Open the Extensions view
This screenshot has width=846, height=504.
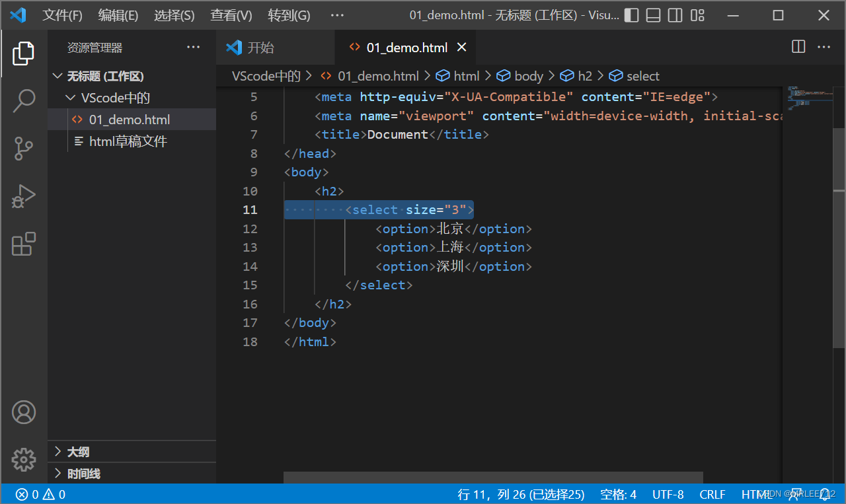pyautogui.click(x=23, y=244)
